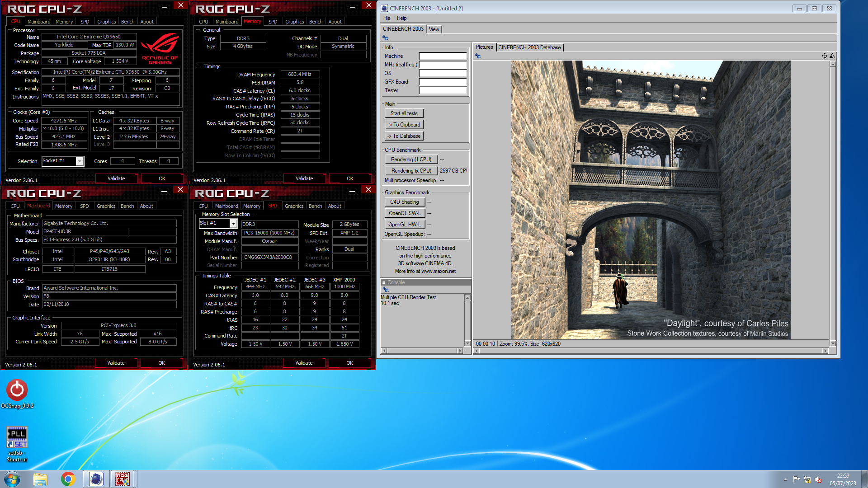The image size is (868, 488).
Task: Show hidden tray icons arrow
Action: pyautogui.click(x=785, y=479)
